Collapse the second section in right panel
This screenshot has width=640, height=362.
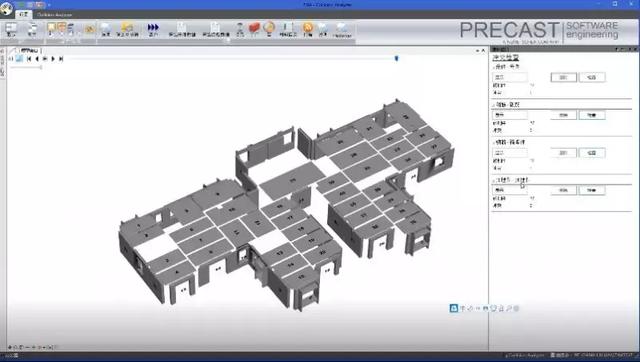coord(494,105)
